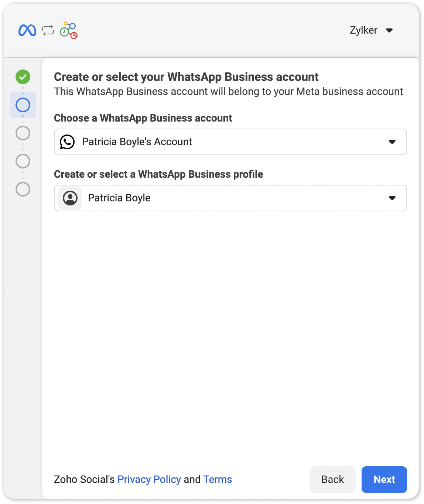
Task: Open the Zylker account dropdown
Action: [389, 30]
